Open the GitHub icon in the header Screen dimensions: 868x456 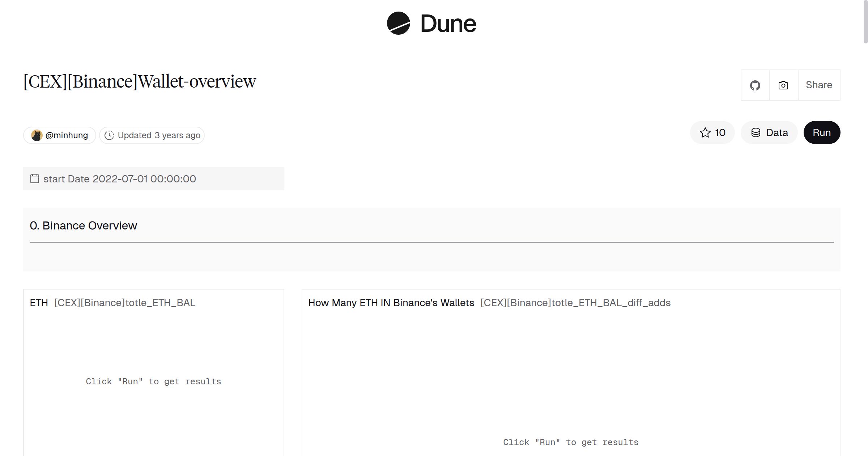[x=755, y=85]
